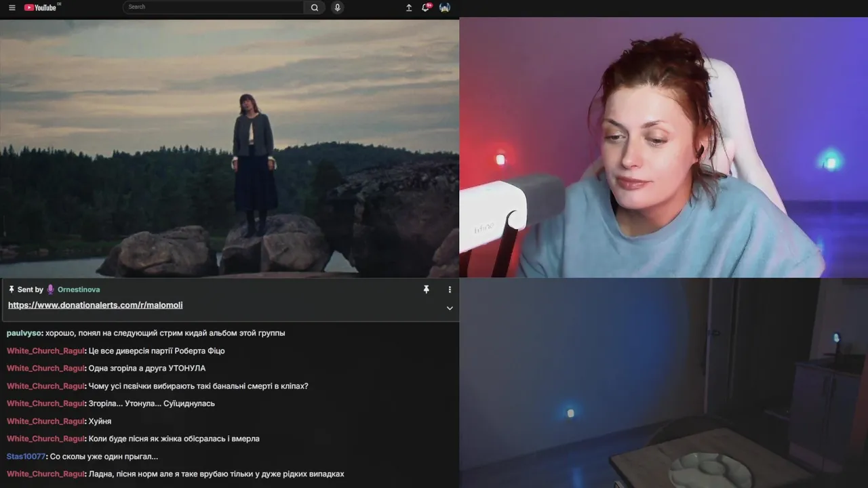Click the YouTube logo
868x488 pixels.
(x=42, y=7)
